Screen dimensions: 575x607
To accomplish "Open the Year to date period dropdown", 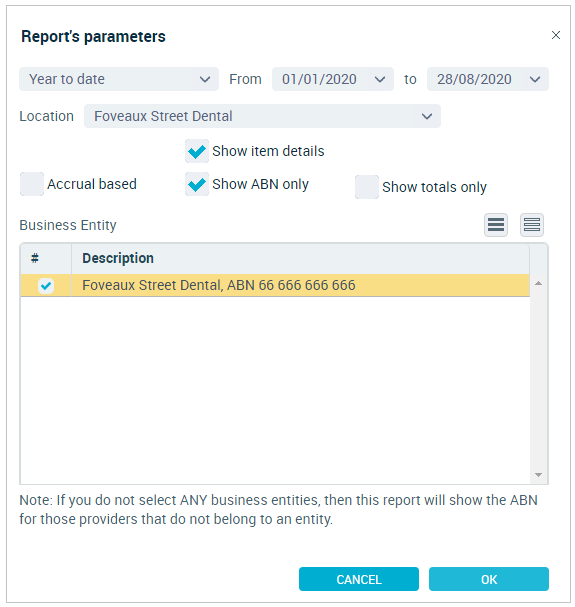I will click(119, 79).
